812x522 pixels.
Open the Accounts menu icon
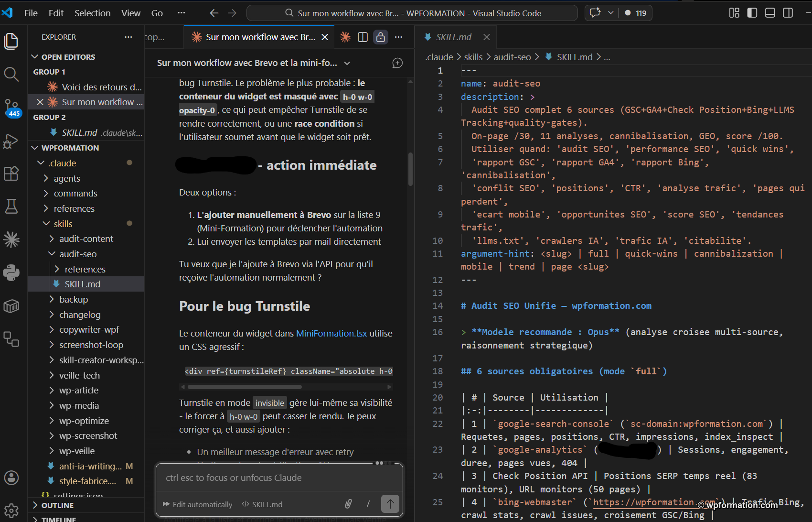click(x=11, y=478)
